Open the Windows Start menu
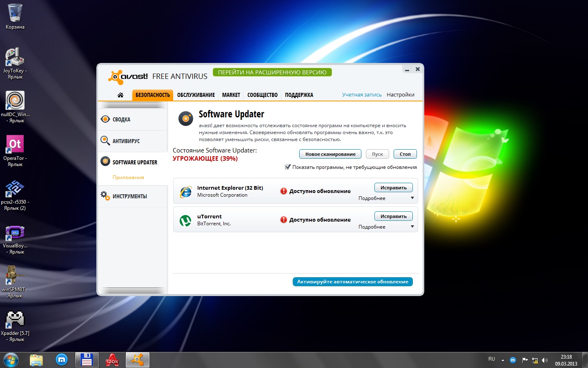 tap(11, 360)
